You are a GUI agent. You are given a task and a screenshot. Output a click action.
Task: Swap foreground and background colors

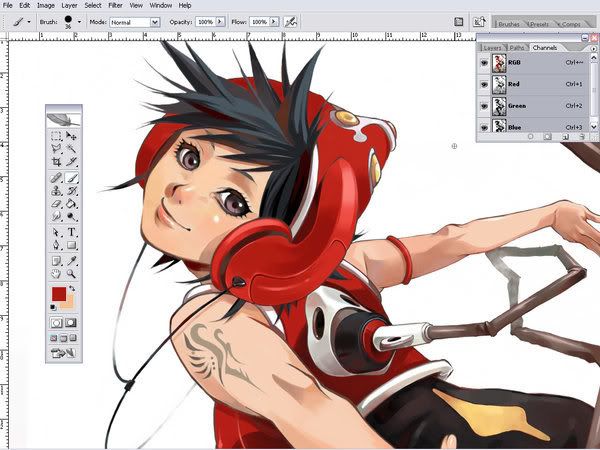[72, 288]
